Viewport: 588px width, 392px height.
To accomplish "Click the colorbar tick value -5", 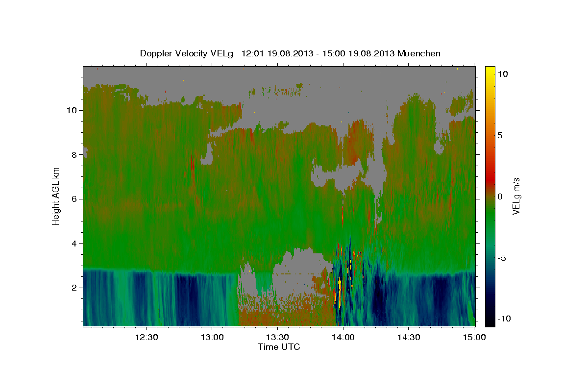I will [x=502, y=258].
